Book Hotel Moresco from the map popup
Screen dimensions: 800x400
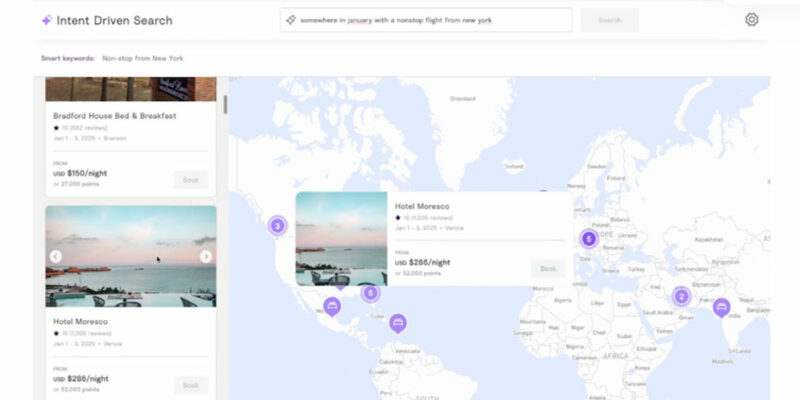tap(548, 269)
